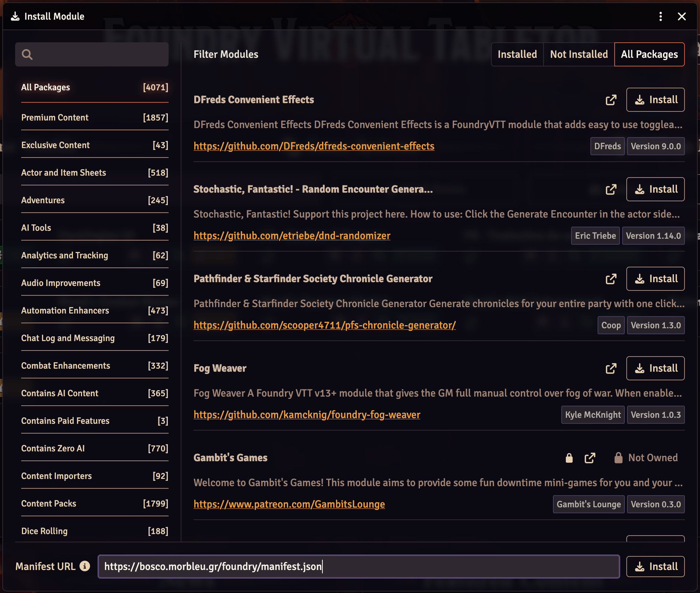Click the DFreds author tag

click(x=607, y=146)
